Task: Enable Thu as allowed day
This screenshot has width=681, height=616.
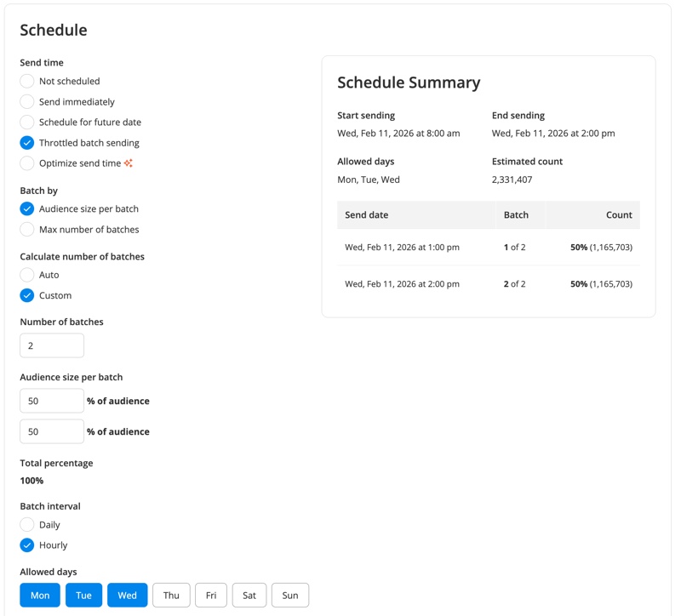Action: (171, 596)
